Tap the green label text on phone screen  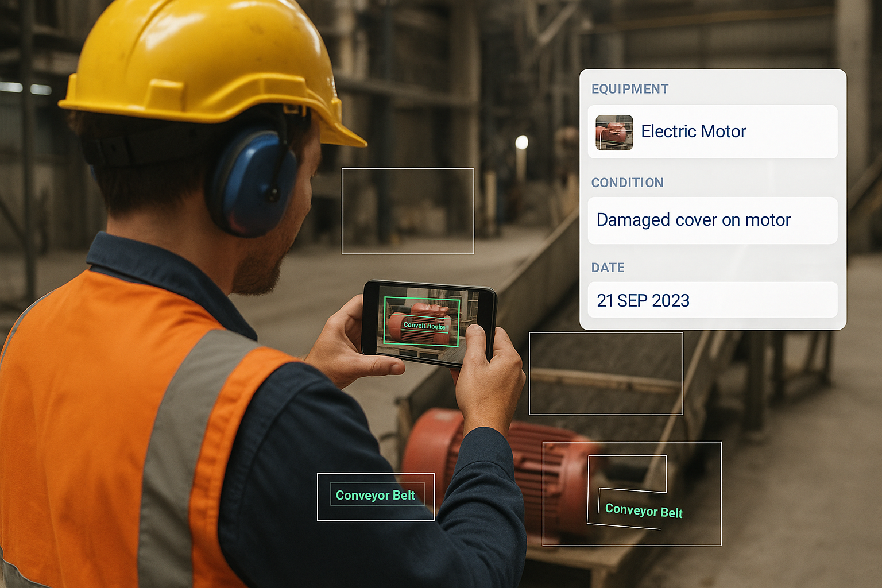click(x=424, y=326)
